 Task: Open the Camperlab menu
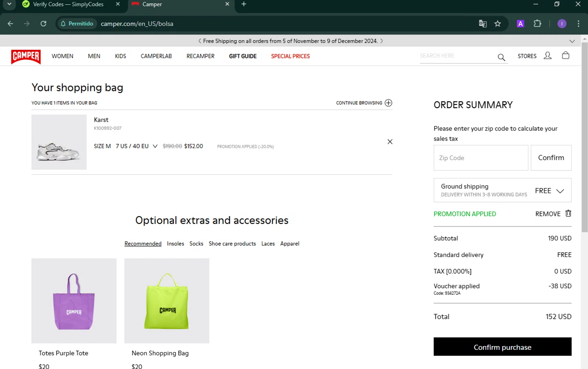(x=156, y=56)
